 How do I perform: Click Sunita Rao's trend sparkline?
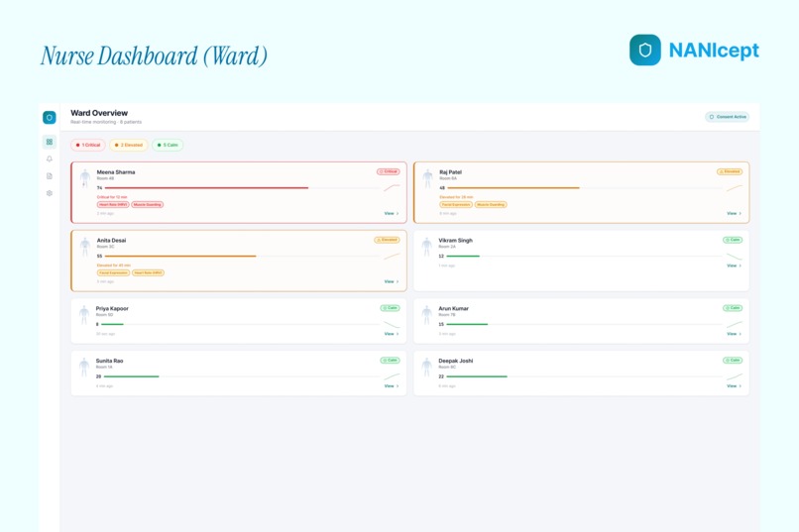tap(392, 376)
